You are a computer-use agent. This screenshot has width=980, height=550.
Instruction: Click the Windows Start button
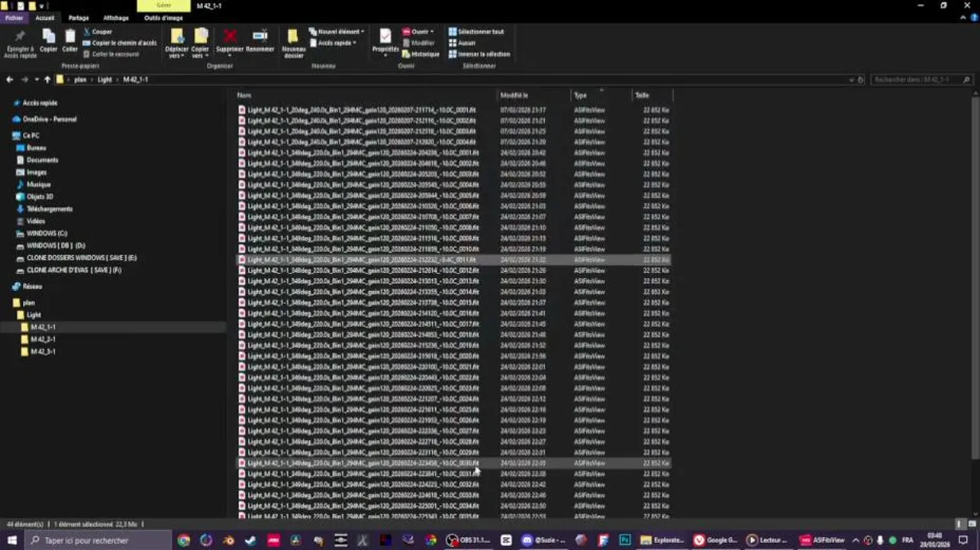click(x=11, y=540)
